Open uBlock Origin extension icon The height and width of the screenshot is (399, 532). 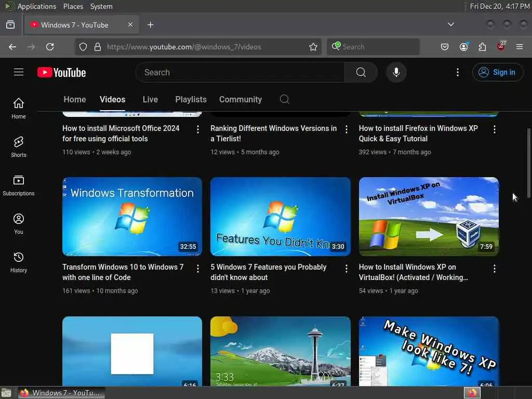[501, 46]
